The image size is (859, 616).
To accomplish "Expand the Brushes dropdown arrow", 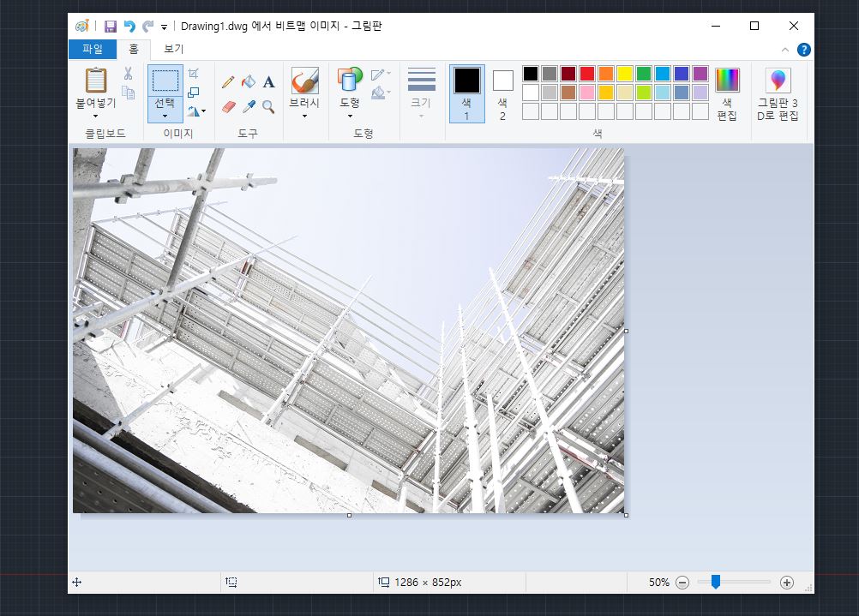I will tap(304, 116).
